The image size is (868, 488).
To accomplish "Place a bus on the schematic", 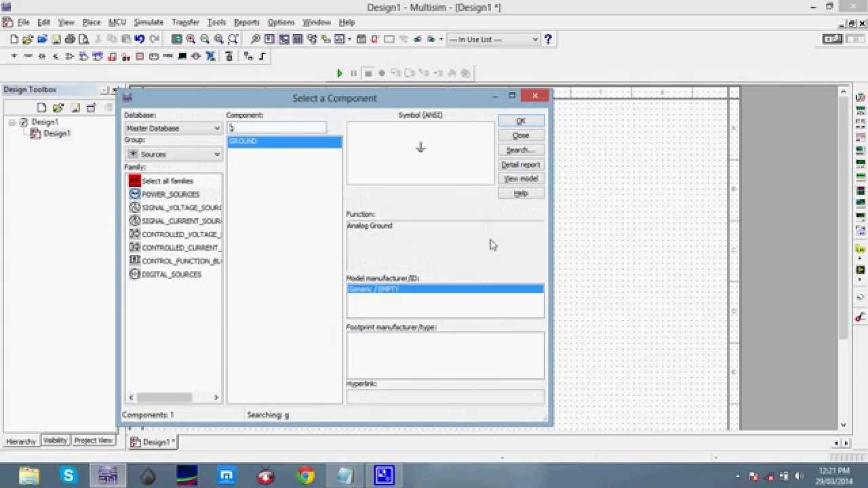I will coord(262,56).
